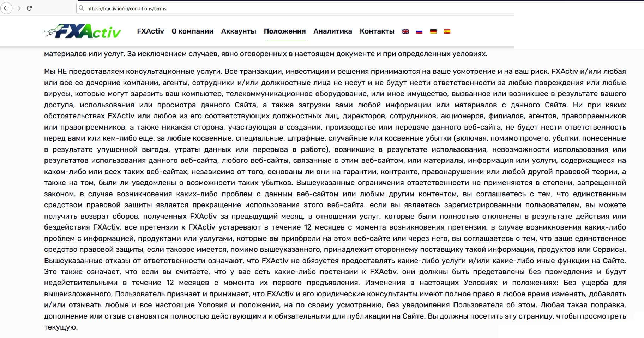Switch language with the Spanish flag
The width and height of the screenshot is (644, 338).
click(447, 31)
